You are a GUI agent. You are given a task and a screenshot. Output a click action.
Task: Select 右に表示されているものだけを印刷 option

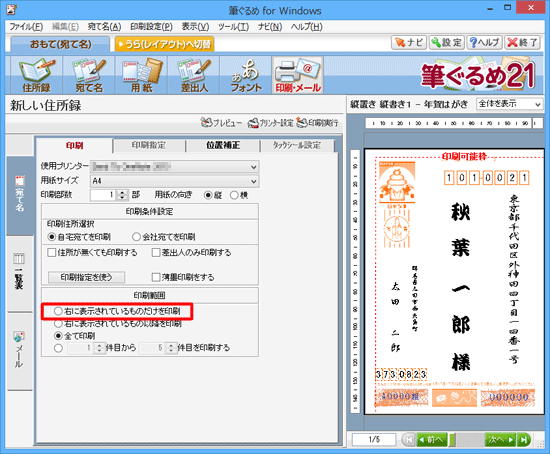pos(58,311)
